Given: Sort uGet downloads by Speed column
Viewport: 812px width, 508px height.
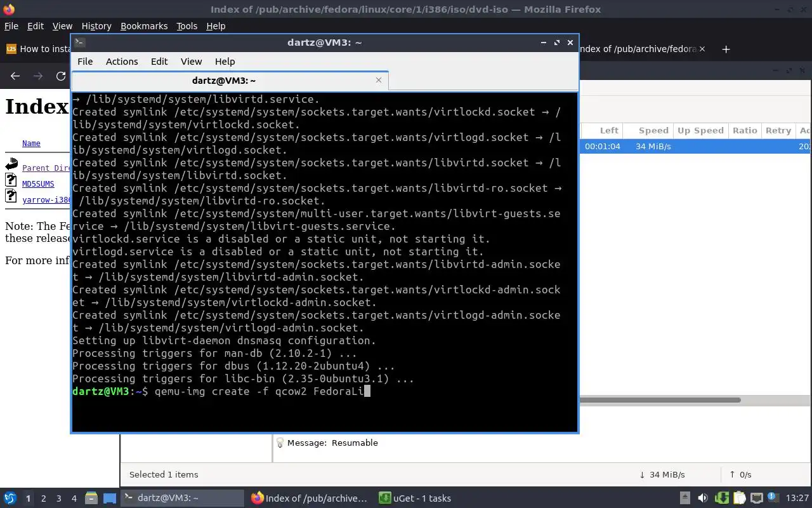Looking at the screenshot, I should [653, 130].
